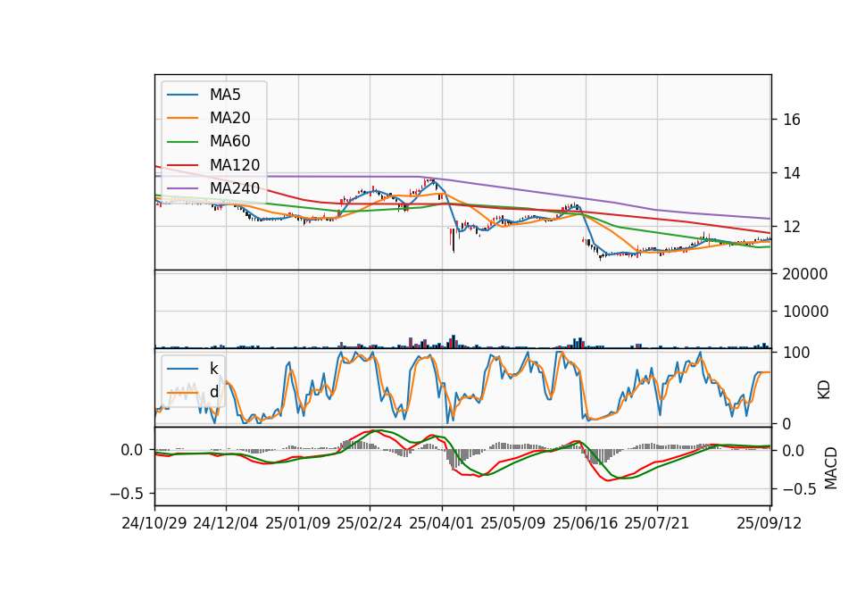The width and height of the screenshot is (857, 616).
Task: Click the MA5 legend label
Action: coord(225,95)
